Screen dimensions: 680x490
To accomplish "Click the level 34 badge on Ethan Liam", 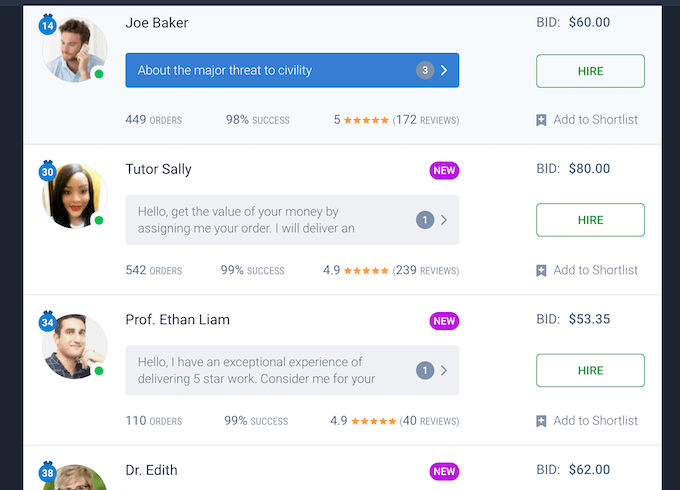I will pos(48,322).
